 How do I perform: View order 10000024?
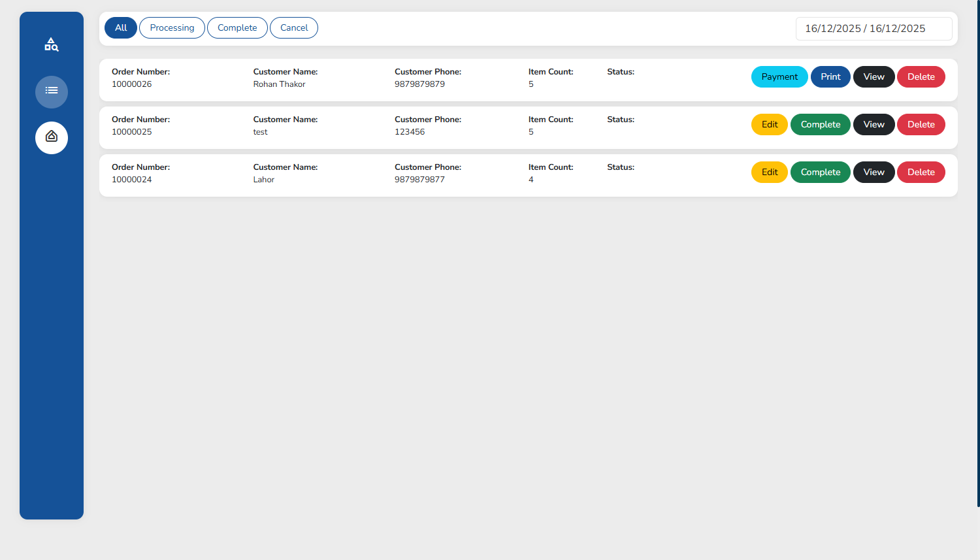tap(874, 173)
